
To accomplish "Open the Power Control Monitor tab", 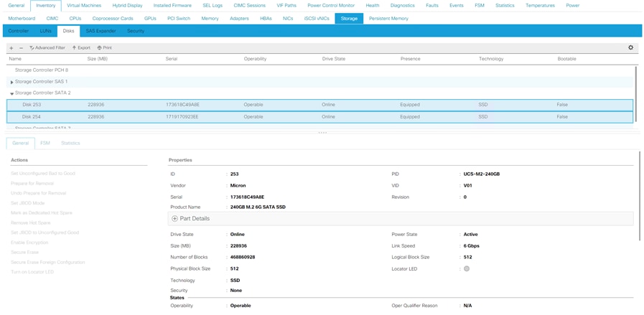I will (331, 6).
